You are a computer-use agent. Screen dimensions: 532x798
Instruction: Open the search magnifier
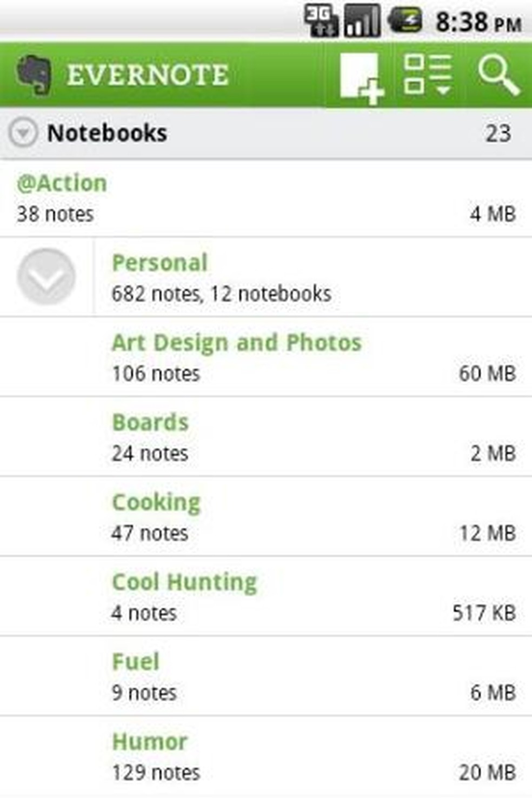[x=498, y=76]
